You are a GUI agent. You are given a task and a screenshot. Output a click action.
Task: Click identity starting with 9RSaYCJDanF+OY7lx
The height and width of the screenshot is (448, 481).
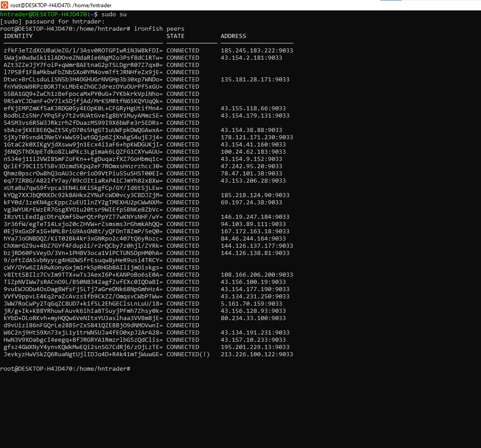click(x=83, y=101)
